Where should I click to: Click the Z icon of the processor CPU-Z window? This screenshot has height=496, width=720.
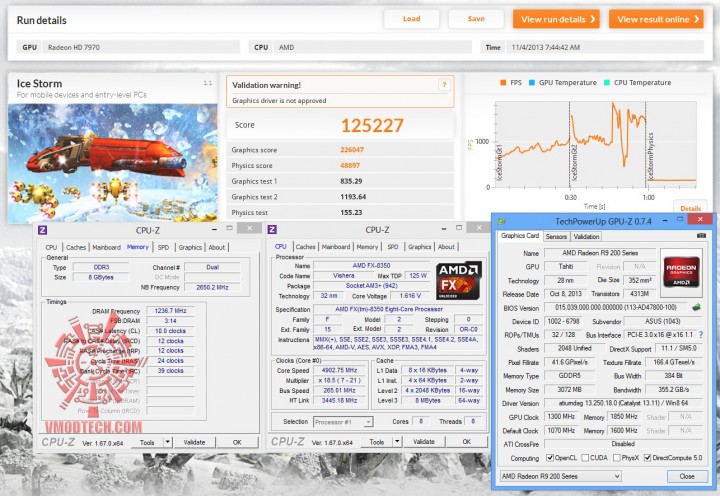pos(272,229)
